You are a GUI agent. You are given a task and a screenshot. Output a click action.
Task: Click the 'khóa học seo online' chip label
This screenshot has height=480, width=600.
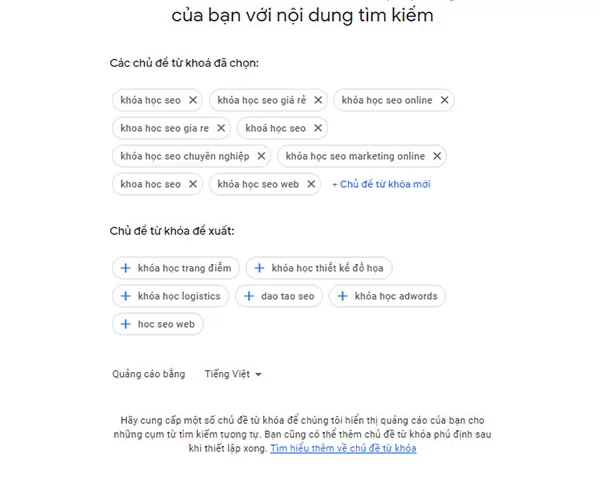387,100
